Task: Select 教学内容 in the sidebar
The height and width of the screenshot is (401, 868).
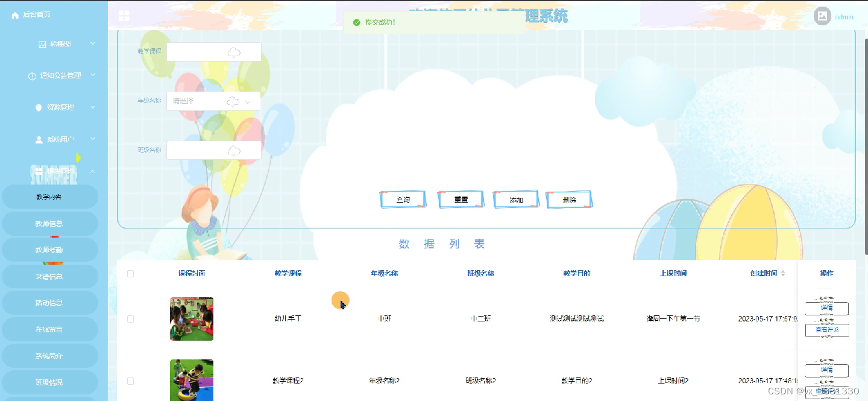Action: [49, 197]
